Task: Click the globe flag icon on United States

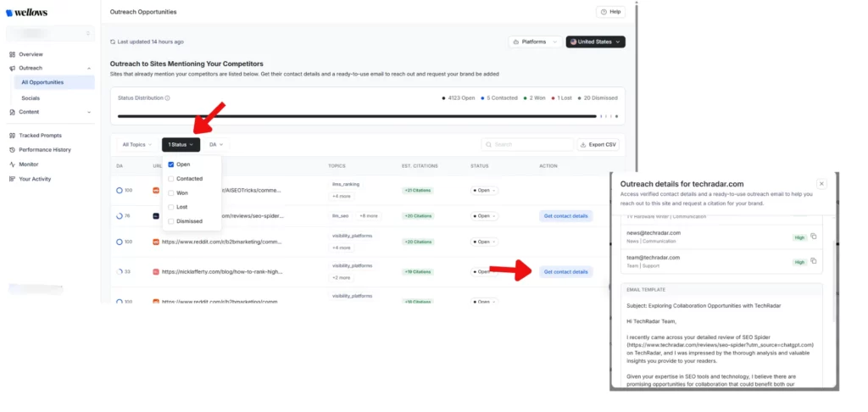Action: tap(574, 42)
